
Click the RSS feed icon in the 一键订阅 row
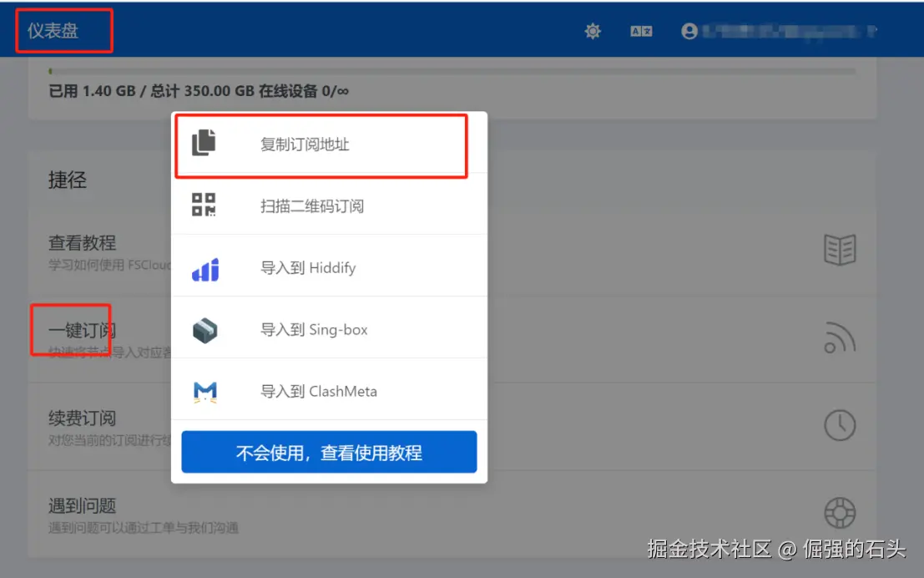pyautogui.click(x=840, y=338)
